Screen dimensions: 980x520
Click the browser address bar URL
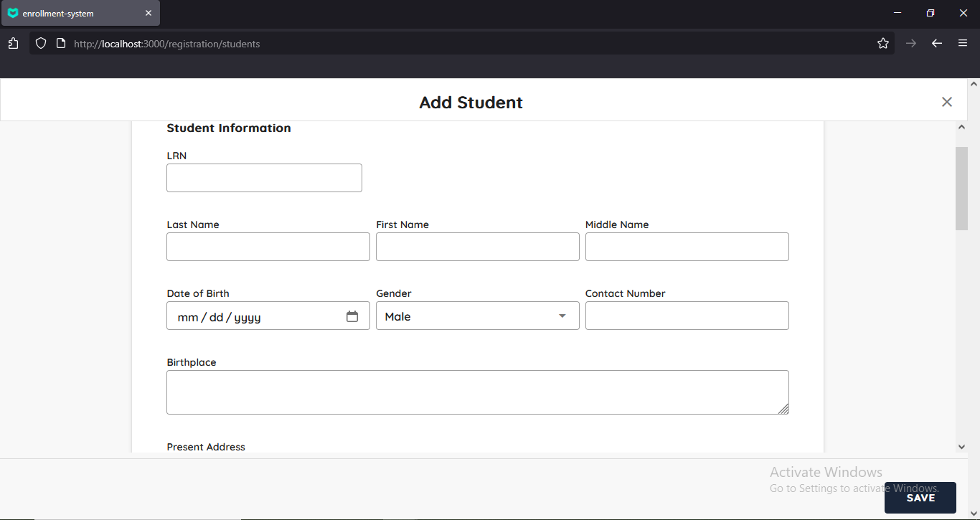coord(167,44)
